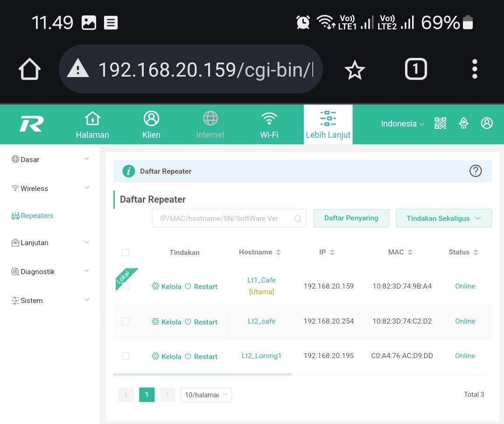Image resolution: width=504 pixels, height=424 pixels.
Task: Click the rocket icon in header
Action: click(463, 123)
